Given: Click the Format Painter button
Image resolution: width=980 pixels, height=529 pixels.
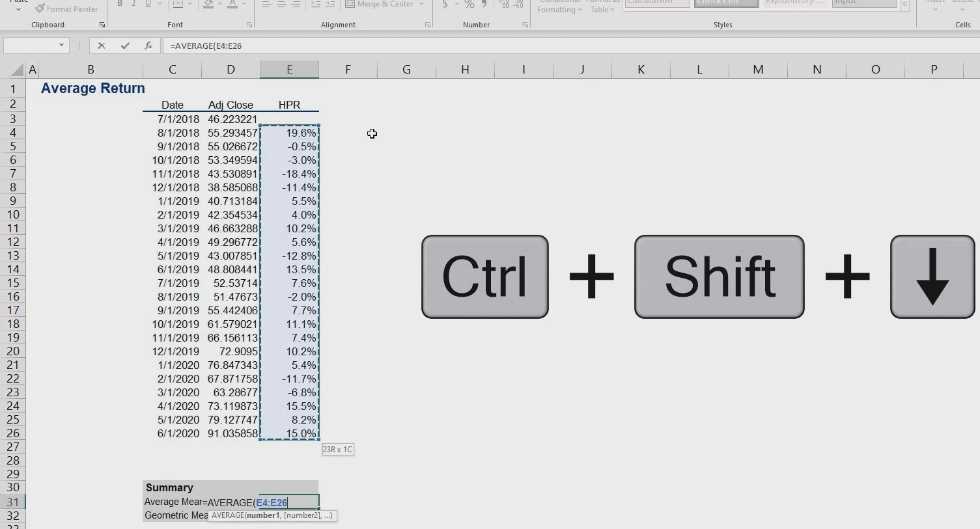Looking at the screenshot, I should [x=66, y=9].
